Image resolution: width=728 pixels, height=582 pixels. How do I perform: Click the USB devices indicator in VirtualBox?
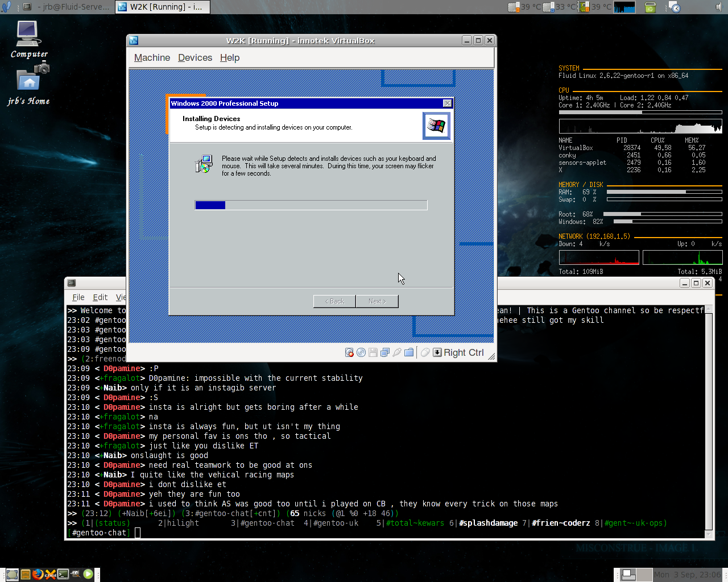pyautogui.click(x=397, y=352)
